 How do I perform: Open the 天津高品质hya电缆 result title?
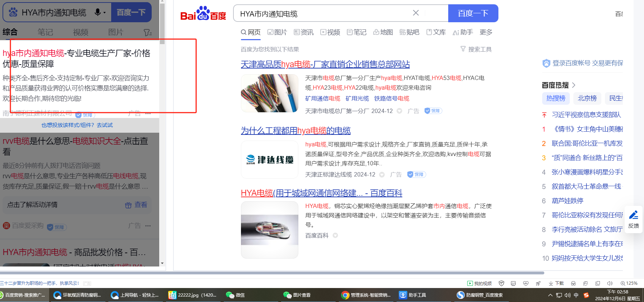click(x=325, y=64)
